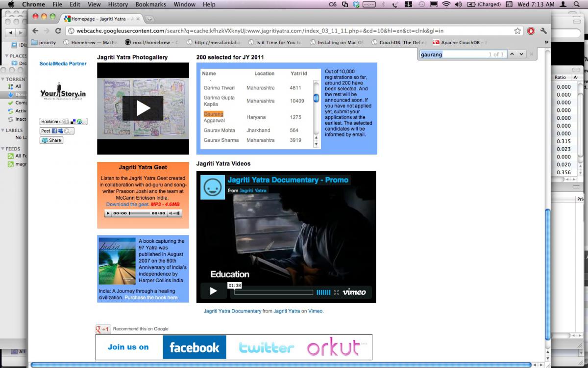Toggle fullscreen on the Vimeo player
Screen dimensions: 588x368
click(337, 292)
